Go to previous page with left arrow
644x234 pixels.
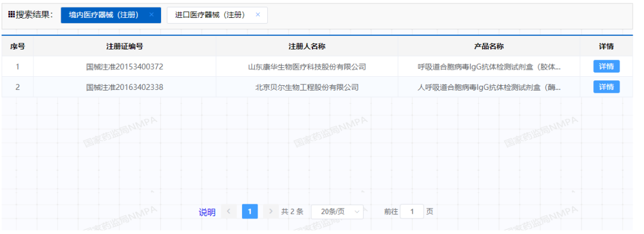[229, 211]
